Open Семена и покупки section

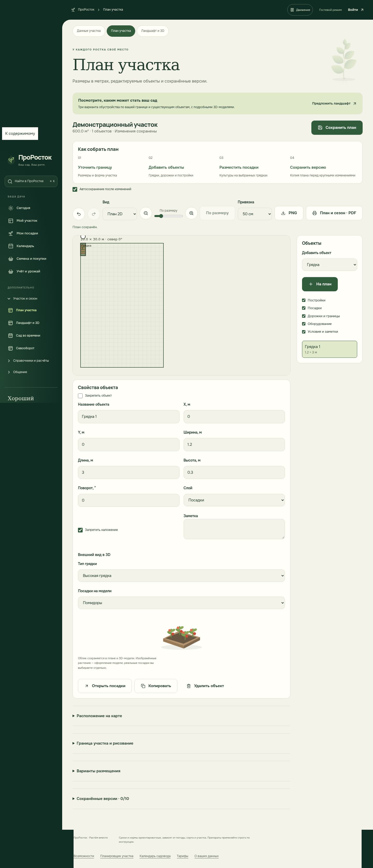(x=31, y=259)
